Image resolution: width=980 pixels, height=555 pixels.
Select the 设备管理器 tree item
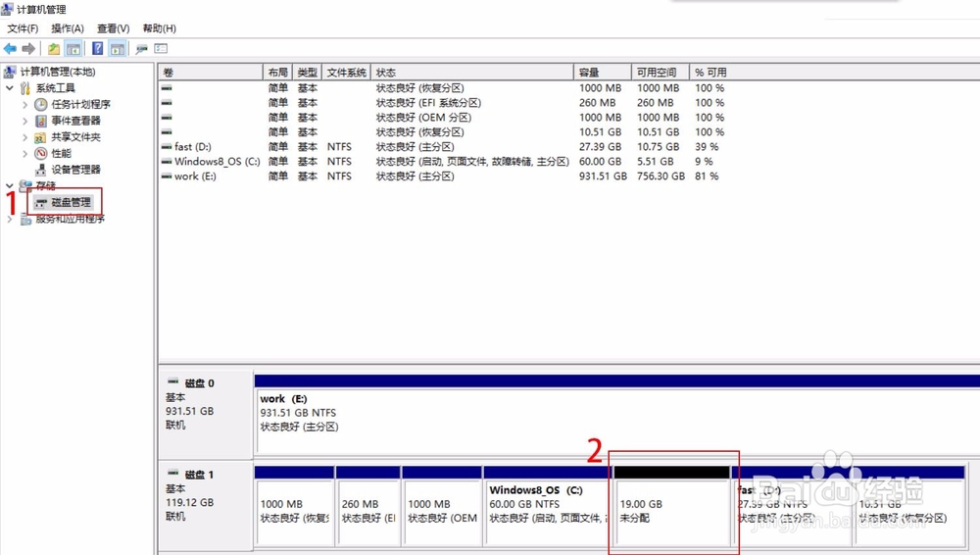[75, 170]
